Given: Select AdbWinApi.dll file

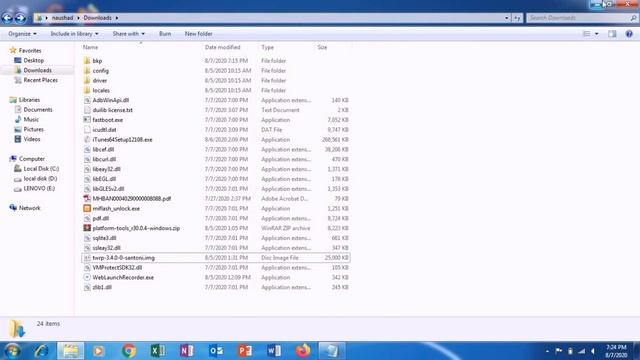Looking at the screenshot, I should (x=111, y=100).
